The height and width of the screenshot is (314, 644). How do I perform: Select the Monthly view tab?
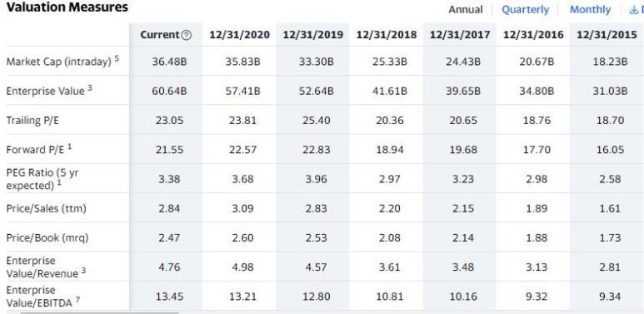click(590, 9)
